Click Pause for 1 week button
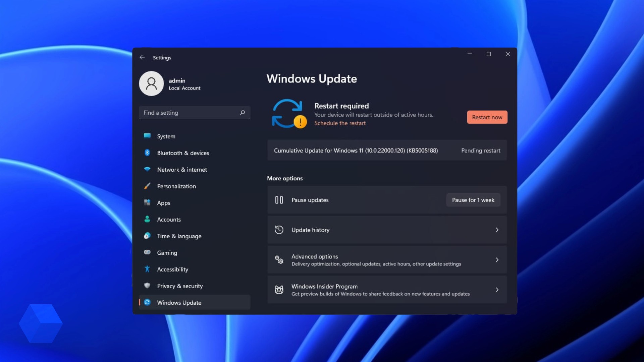Image resolution: width=644 pixels, height=362 pixels. coord(473,200)
